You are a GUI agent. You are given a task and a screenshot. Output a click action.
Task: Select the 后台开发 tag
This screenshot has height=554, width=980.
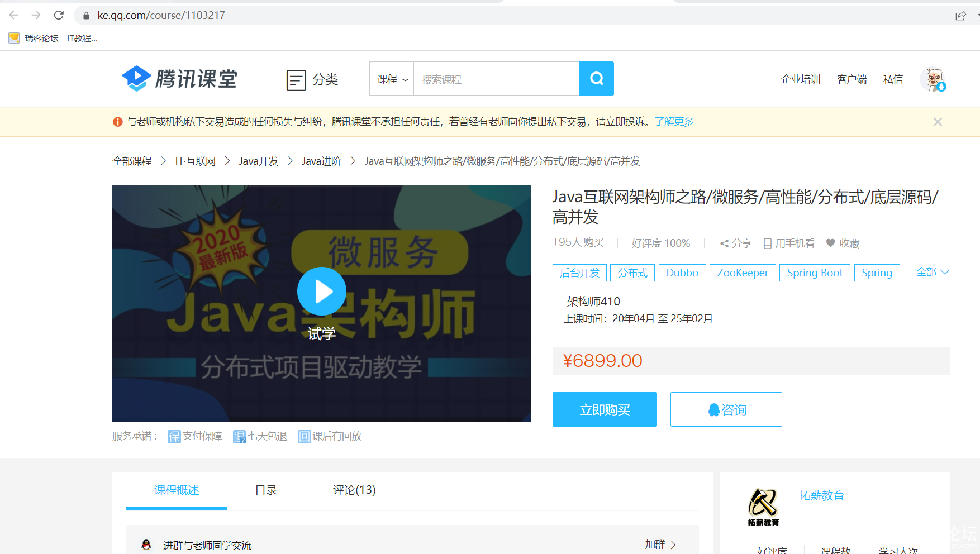(x=579, y=273)
